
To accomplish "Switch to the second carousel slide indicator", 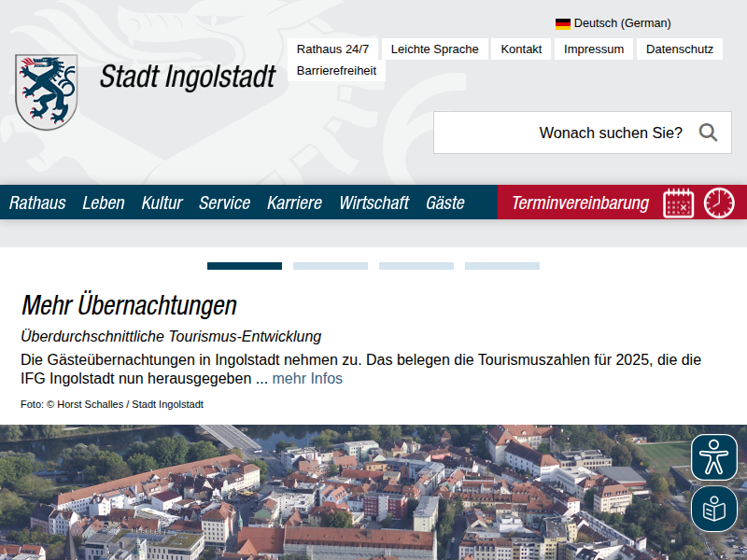I will (x=330, y=266).
